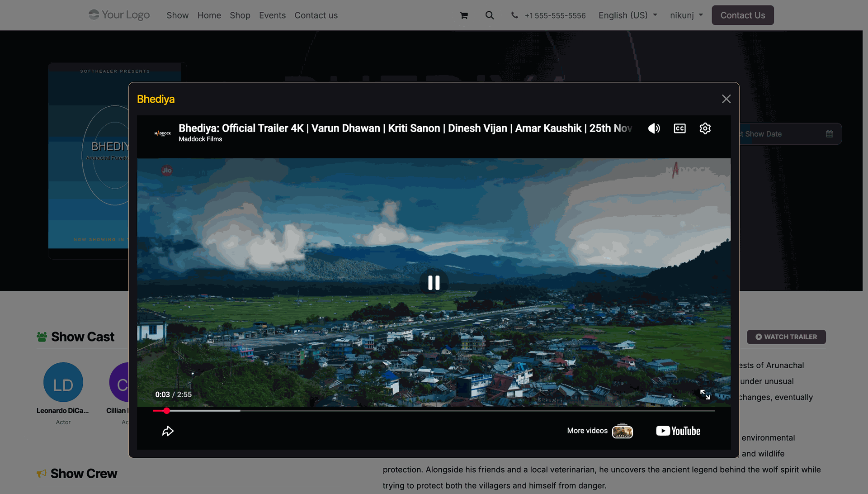
Task: Open the search magnifier in navbar
Action: (x=490, y=15)
